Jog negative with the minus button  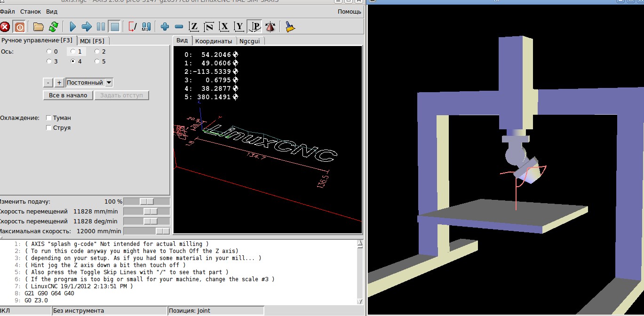point(48,83)
